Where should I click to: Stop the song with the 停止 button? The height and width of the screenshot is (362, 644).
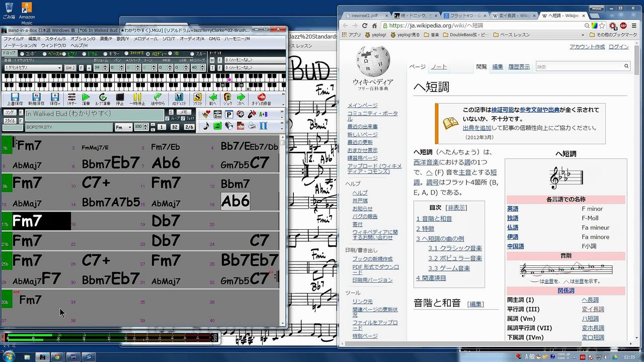pyautogui.click(x=120, y=99)
